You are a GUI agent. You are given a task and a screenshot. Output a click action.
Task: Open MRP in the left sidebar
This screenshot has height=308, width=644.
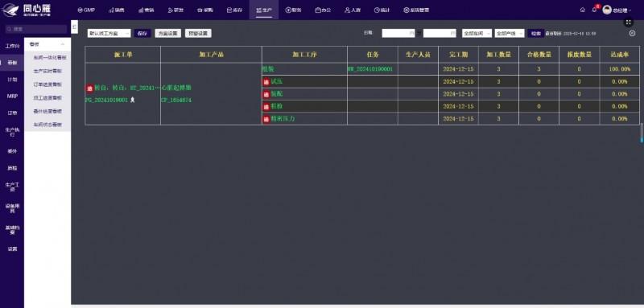[12, 96]
